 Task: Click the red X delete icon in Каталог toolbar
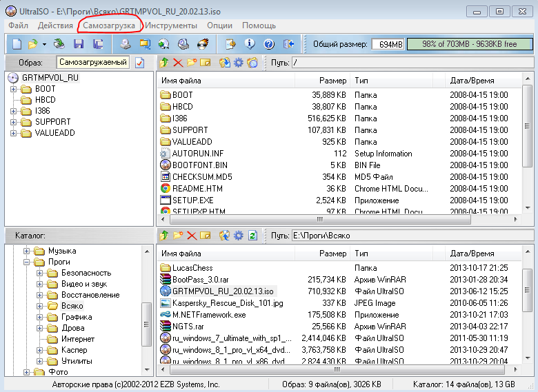pos(192,236)
